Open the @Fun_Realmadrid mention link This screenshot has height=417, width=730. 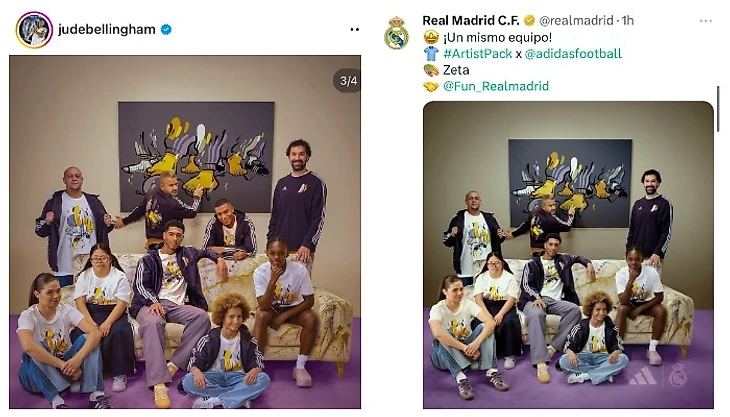tap(496, 86)
